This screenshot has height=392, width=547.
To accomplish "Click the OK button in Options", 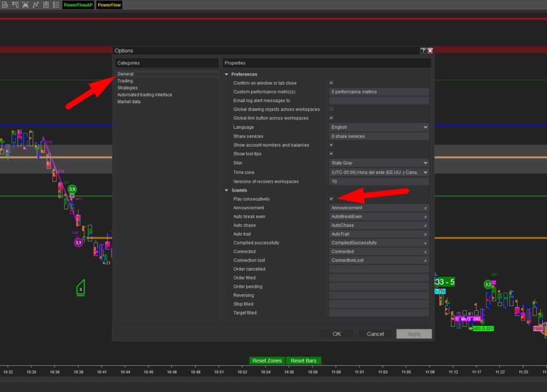I will (337, 333).
